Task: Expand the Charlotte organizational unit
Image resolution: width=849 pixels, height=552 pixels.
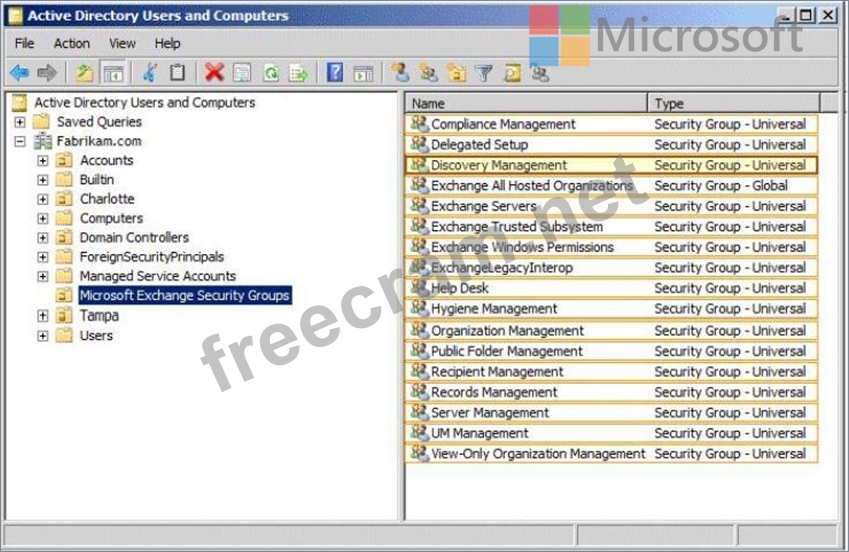Action: click(x=43, y=199)
